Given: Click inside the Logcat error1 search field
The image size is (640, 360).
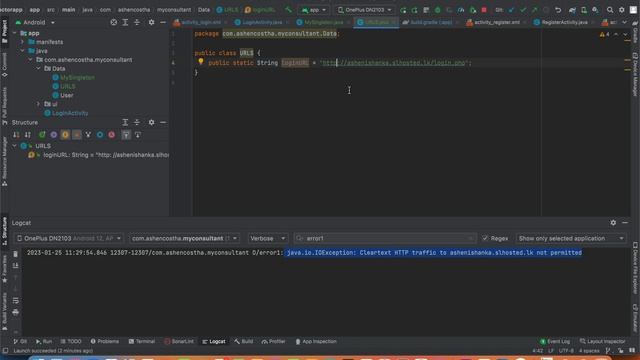Looking at the screenshot, I should click(384, 238).
